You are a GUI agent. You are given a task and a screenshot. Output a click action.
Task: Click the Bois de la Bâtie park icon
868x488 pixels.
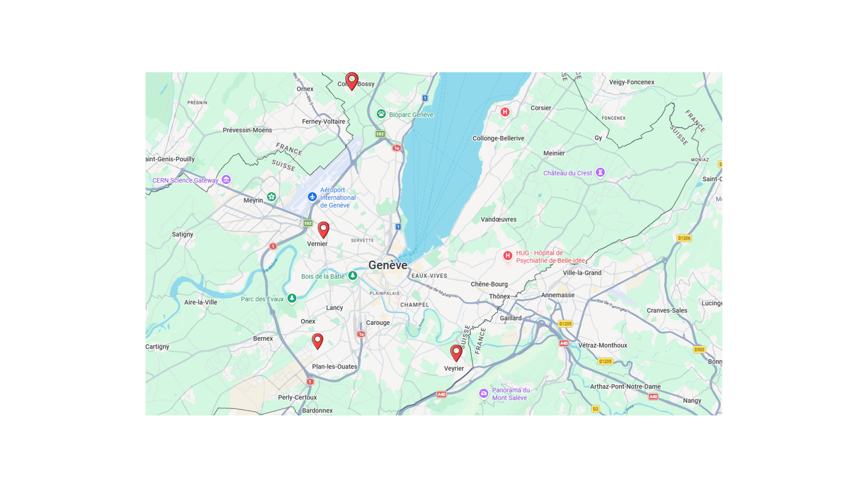click(x=353, y=276)
